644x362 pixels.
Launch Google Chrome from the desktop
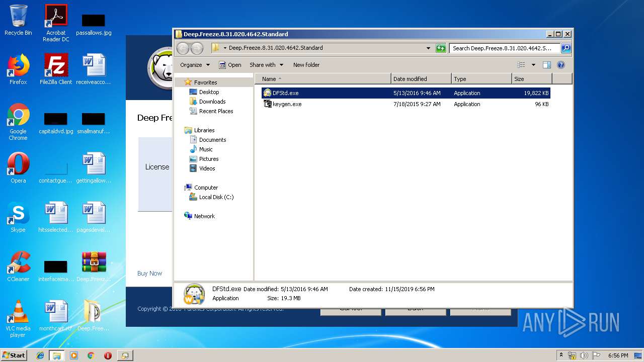click(x=18, y=122)
